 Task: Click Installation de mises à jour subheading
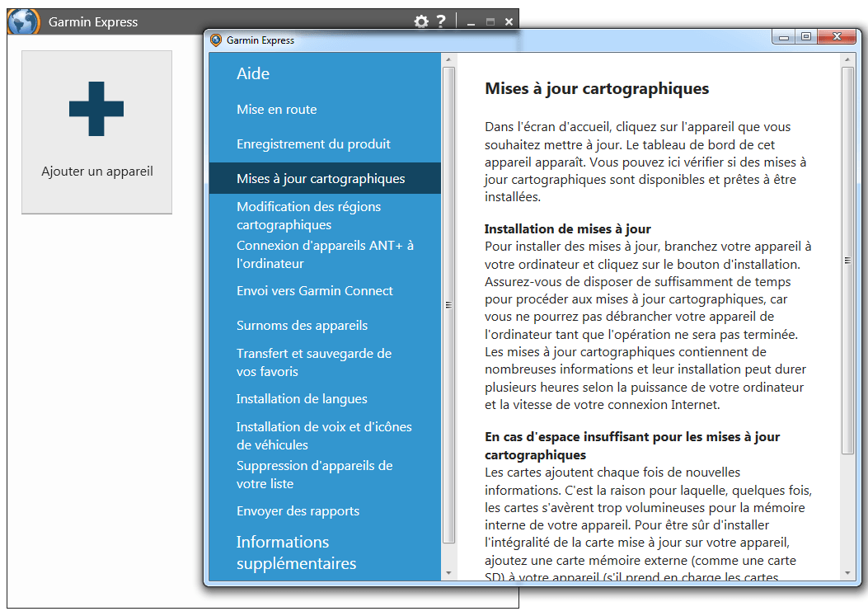click(x=567, y=228)
